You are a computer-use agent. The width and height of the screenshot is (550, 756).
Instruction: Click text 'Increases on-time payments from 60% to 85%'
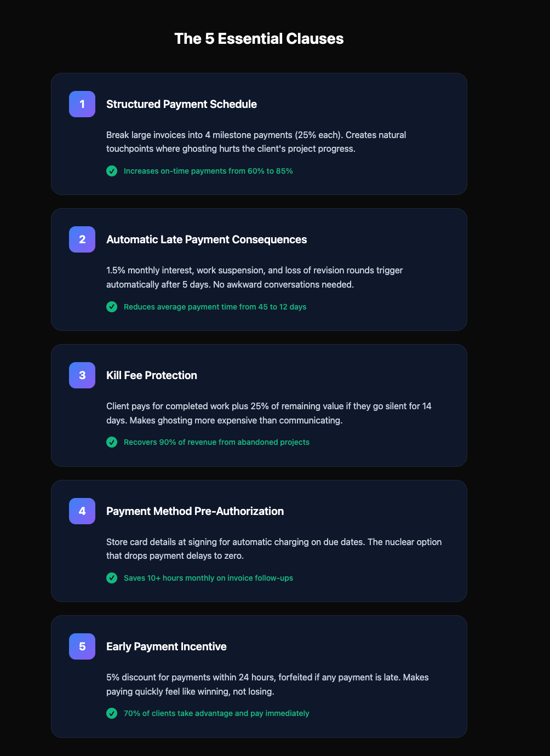[x=208, y=171]
